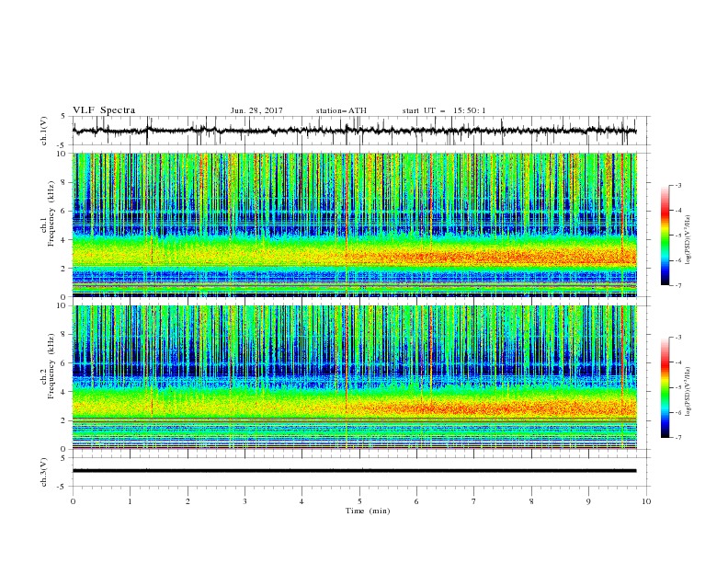Click the "-3" label on ch.1 color bar
The height and width of the screenshot is (563, 728).
pyautogui.click(x=678, y=185)
